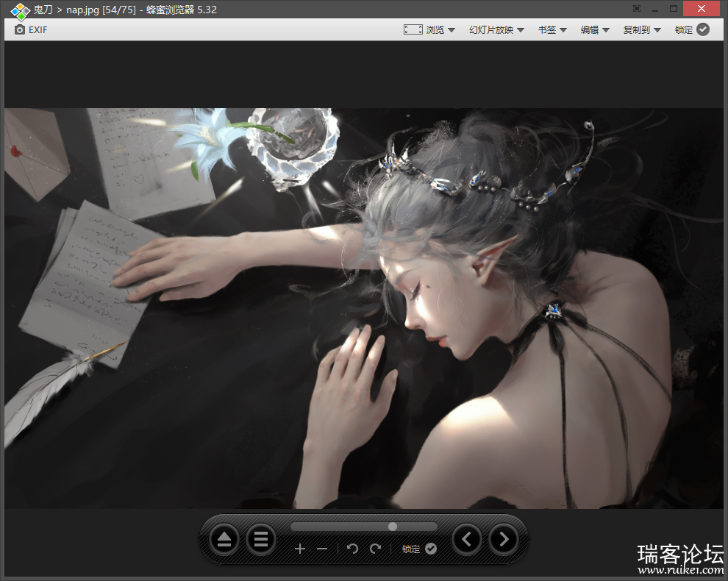Go to the next image
Viewport: 728px width, 581px height.
(503, 539)
